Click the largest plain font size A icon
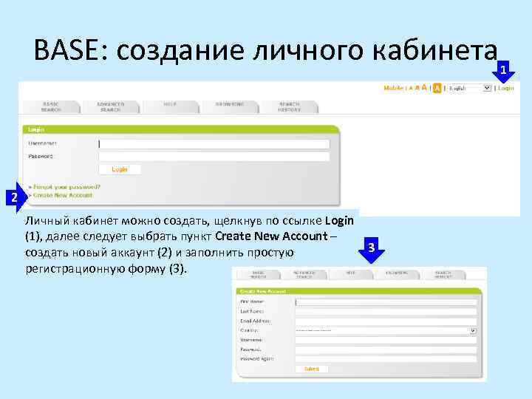 click(x=424, y=87)
